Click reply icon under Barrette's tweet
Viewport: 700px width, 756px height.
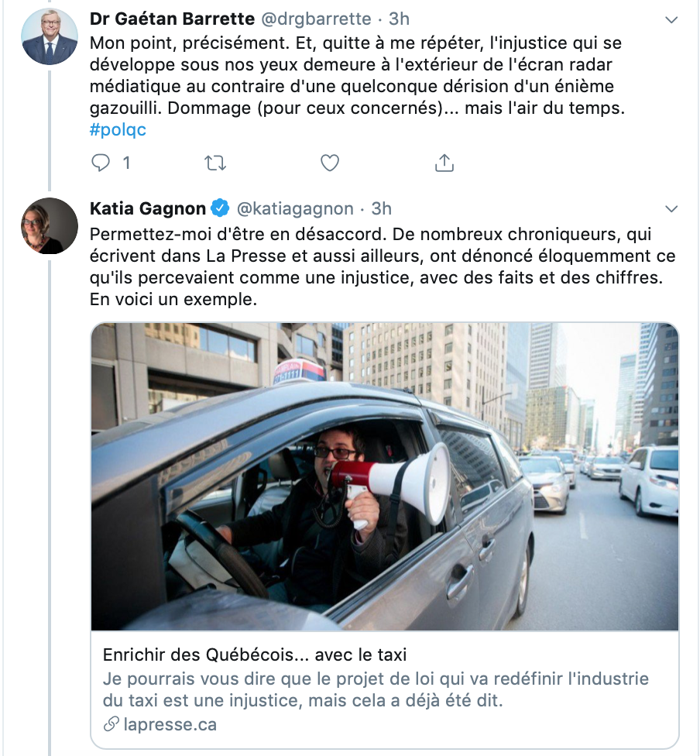pyautogui.click(x=101, y=163)
